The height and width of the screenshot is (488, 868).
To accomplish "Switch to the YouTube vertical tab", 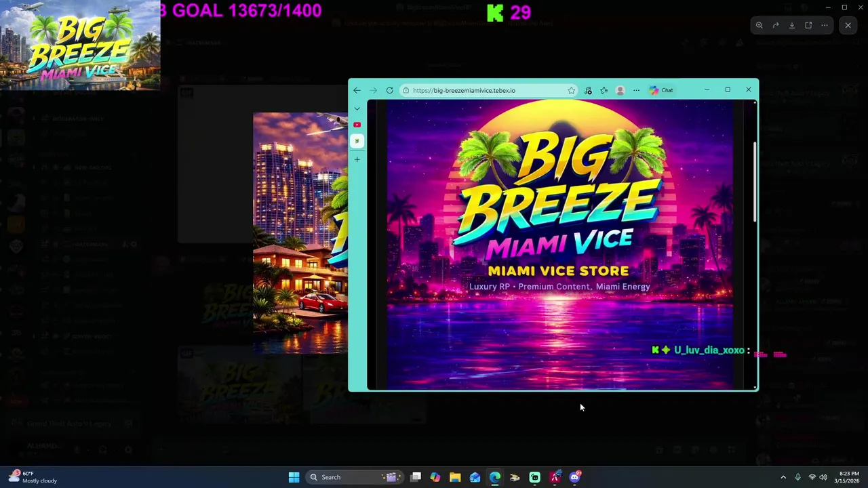I will (x=357, y=125).
